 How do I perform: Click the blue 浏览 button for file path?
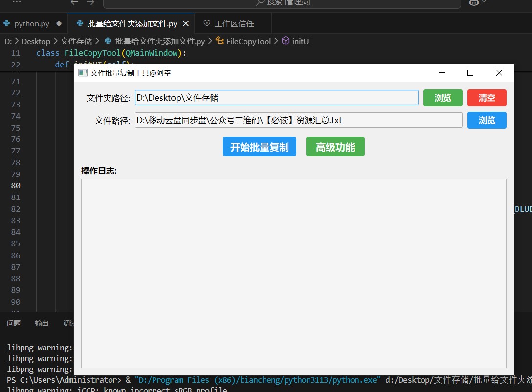[487, 120]
